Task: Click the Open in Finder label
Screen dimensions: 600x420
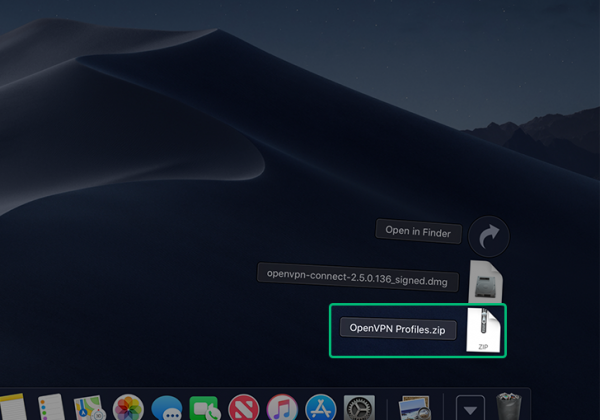Action: (418, 231)
